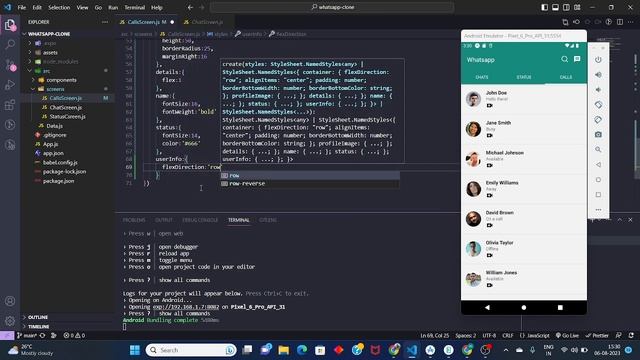
Task: Select 'row-reverse' autocomplete suggestion
Action: pos(310,184)
